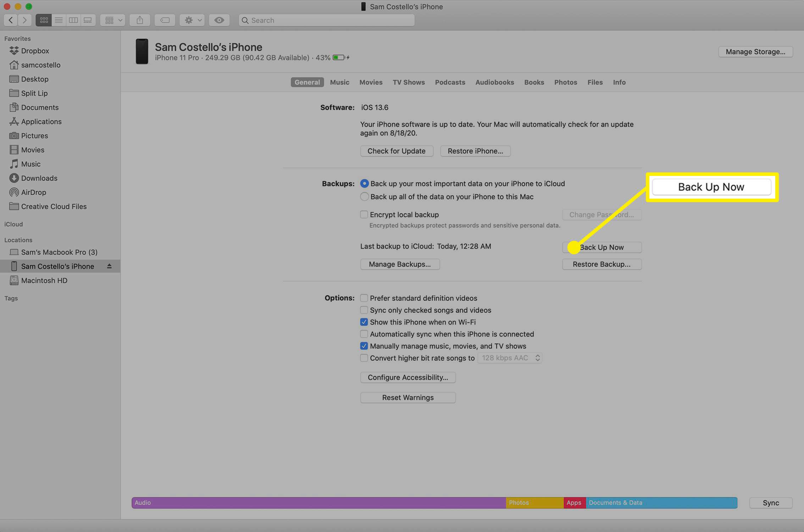Click the Macintosh HD drive icon
Image resolution: width=804 pixels, height=532 pixels.
pyautogui.click(x=13, y=280)
